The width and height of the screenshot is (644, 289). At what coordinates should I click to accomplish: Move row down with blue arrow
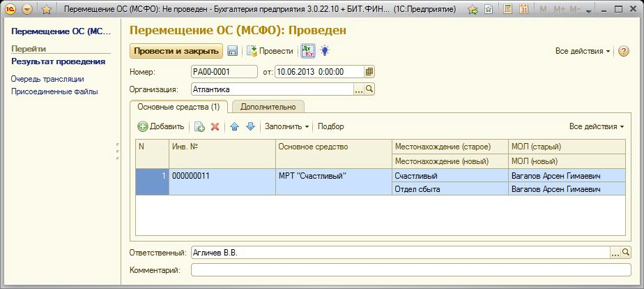[x=250, y=126]
